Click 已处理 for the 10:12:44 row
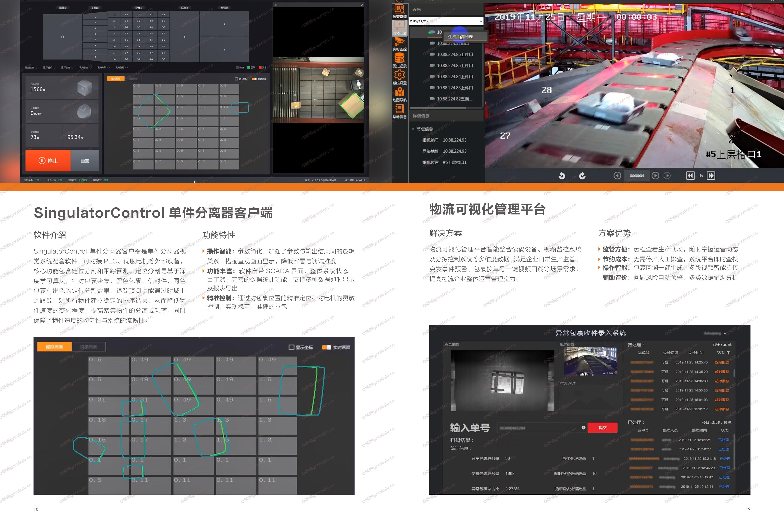 click(724, 486)
